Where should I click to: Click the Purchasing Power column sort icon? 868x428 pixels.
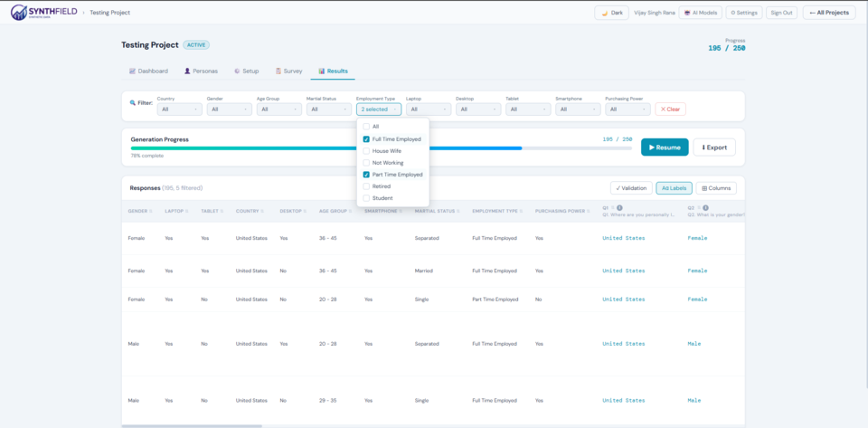click(x=590, y=211)
